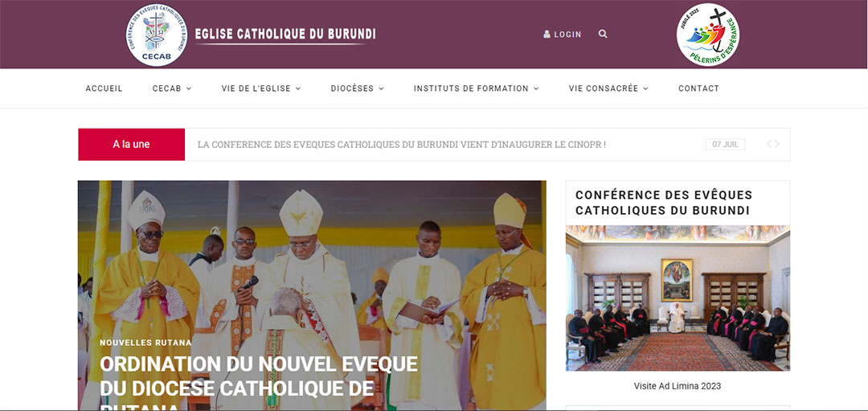Viewport: 868px width, 411px height.
Task: Go to the Accueil menu item
Action: [104, 88]
